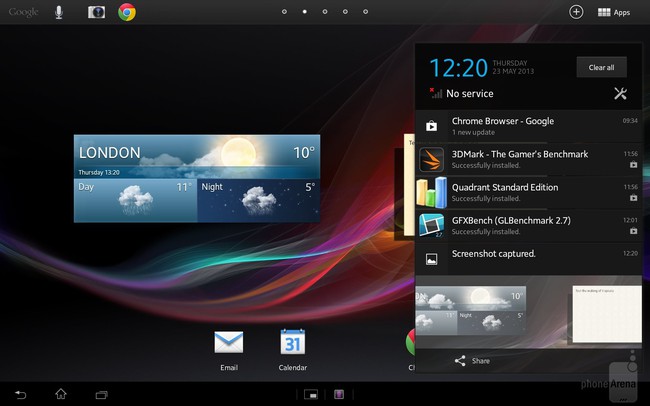Tap the purple small app icon

tap(339, 394)
